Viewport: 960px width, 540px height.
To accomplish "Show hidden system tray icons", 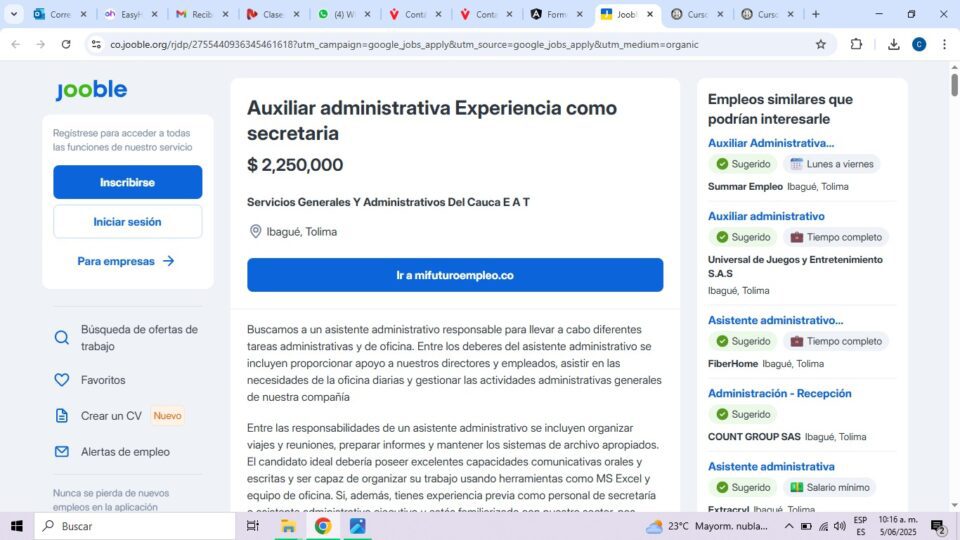I will pos(789,526).
